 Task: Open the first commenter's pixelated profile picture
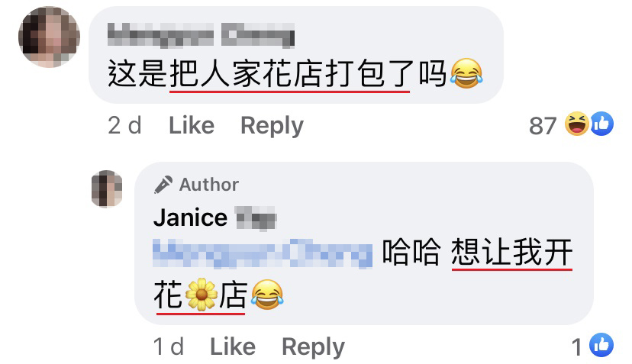click(x=49, y=37)
